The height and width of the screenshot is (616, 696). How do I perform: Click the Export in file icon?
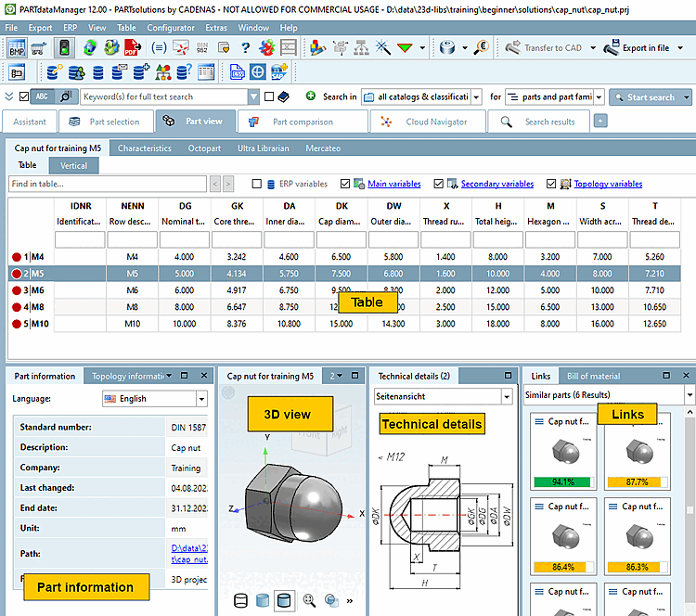click(x=612, y=47)
